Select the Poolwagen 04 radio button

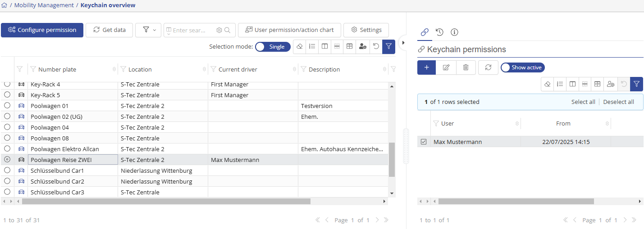[x=7, y=127]
